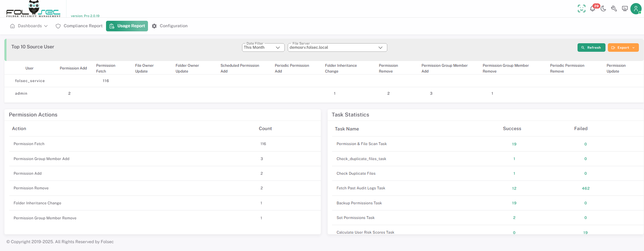Viewport: 644px width, 251px height.
Task: Click the Compliance Report shield icon
Action: tap(58, 26)
